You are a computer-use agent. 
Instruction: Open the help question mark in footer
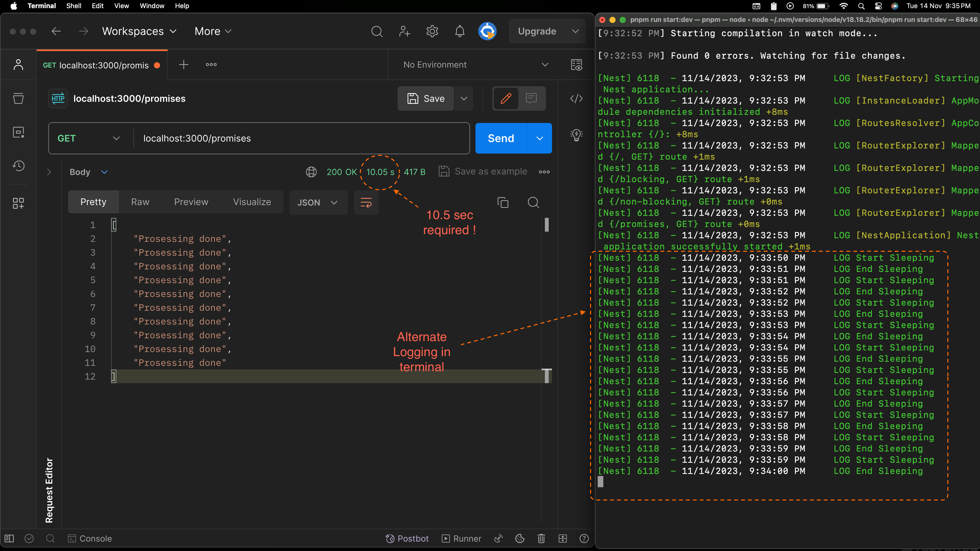584,539
